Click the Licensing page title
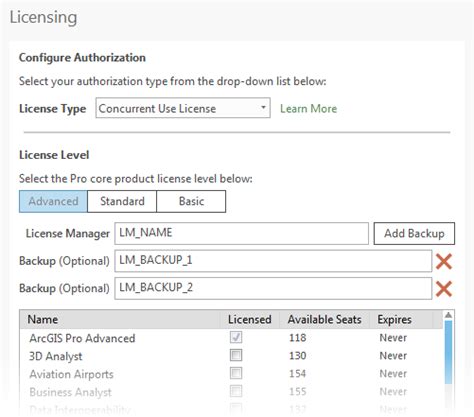 coord(43,17)
